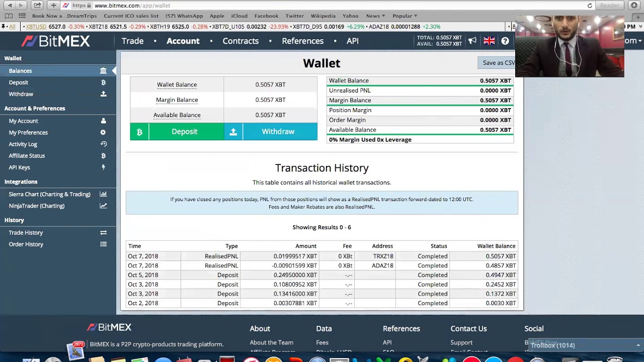Click the upload icon beside Withdraw in sidebar
The image size is (644, 362).
103,94
